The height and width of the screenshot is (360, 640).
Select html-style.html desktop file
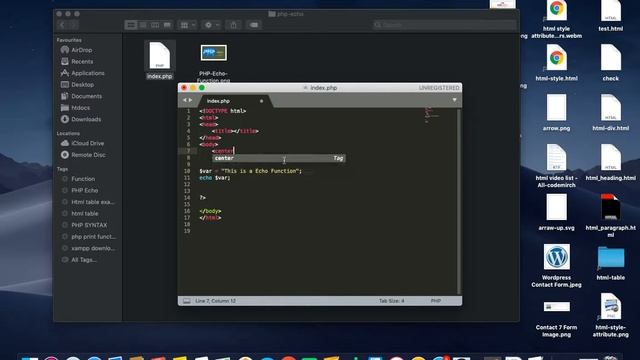click(x=556, y=63)
